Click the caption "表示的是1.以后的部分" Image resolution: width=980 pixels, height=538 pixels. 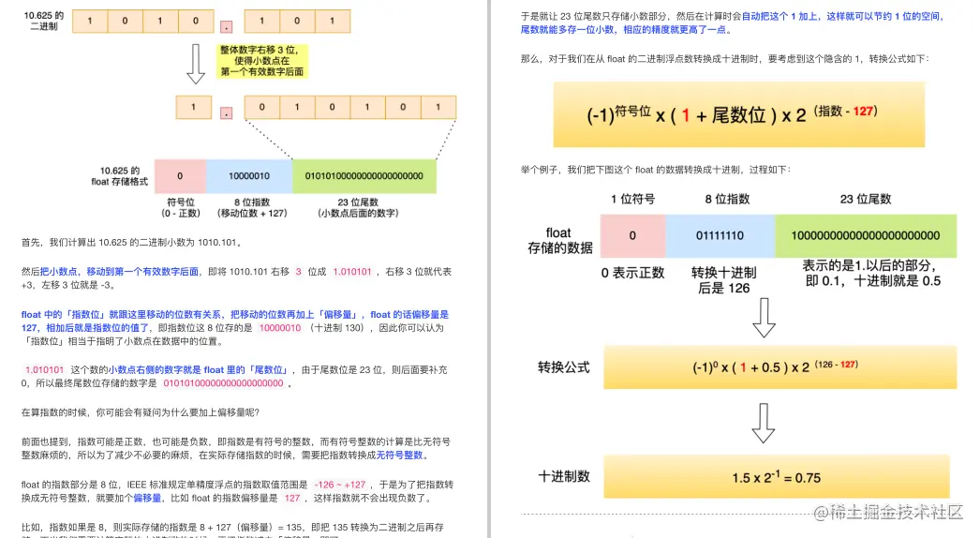(871, 265)
